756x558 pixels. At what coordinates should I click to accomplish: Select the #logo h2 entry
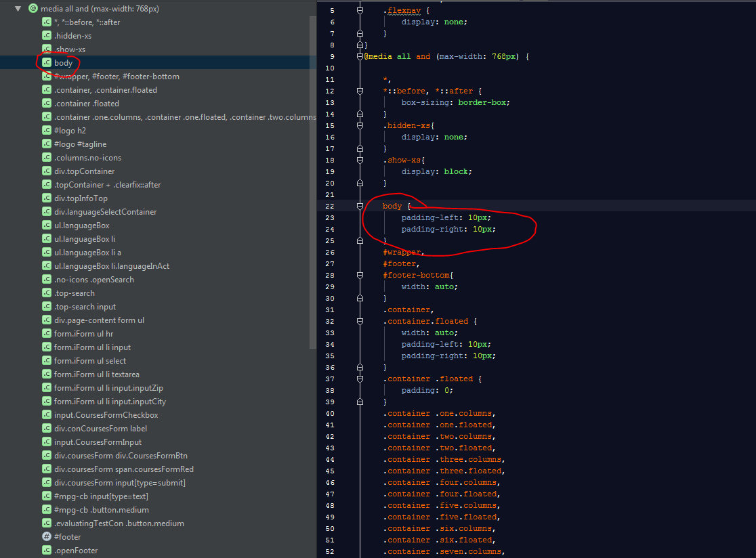[70, 130]
